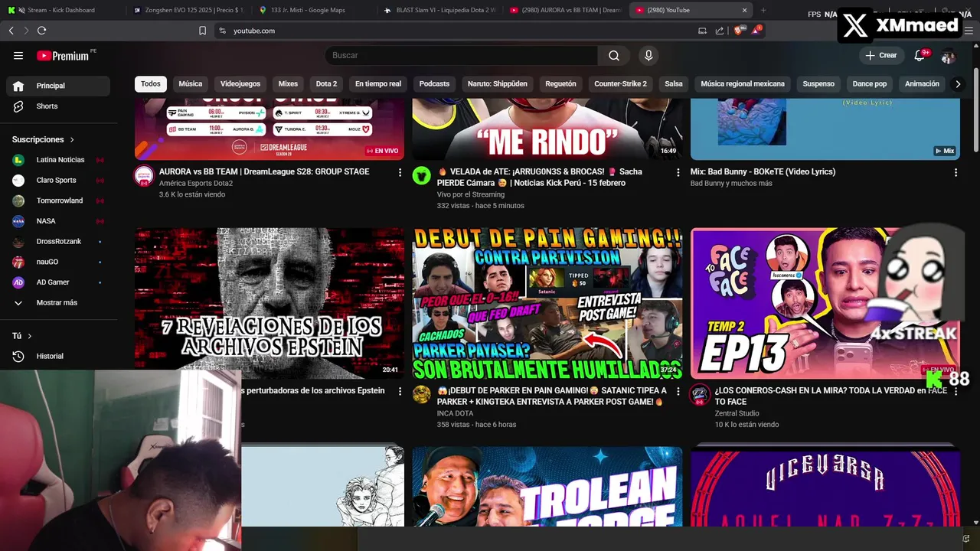980x551 pixels.
Task: Select the Podcasts filter chip
Action: click(x=434, y=83)
